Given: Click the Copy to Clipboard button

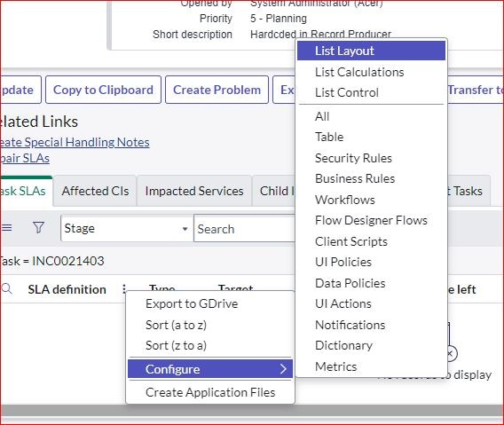Looking at the screenshot, I should click(103, 90).
